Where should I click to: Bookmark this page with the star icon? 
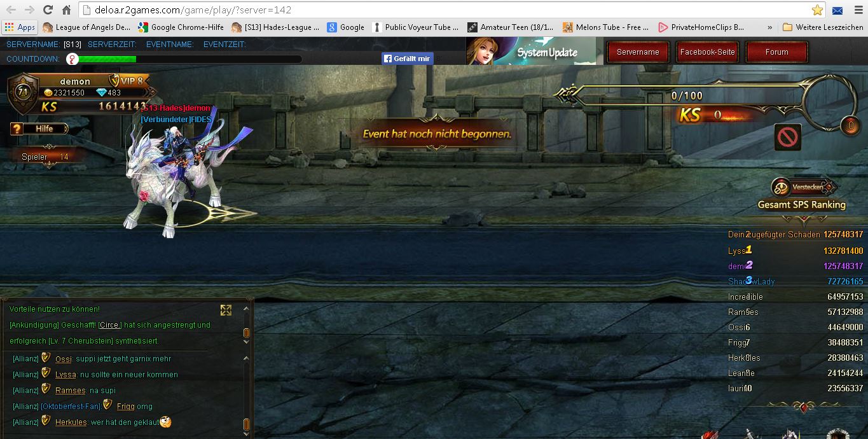817,10
